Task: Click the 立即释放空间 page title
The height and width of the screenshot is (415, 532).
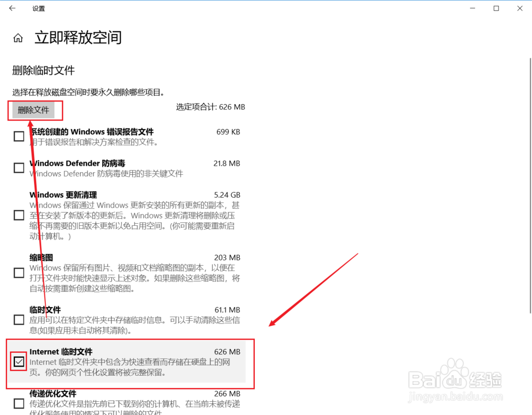Action: (x=78, y=37)
